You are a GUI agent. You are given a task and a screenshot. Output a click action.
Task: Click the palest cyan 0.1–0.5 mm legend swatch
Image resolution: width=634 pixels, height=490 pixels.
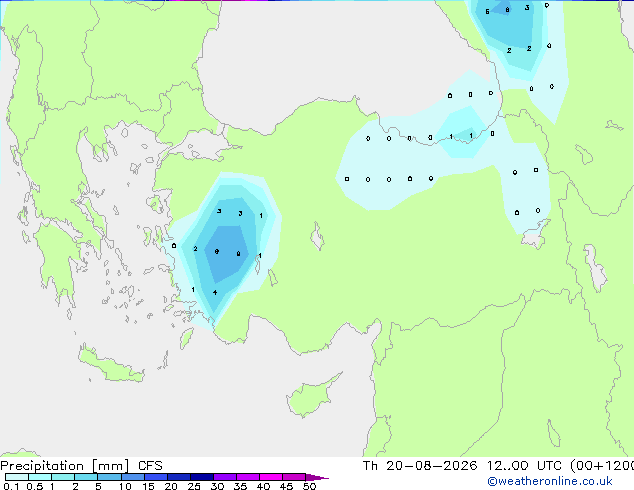coord(17,477)
